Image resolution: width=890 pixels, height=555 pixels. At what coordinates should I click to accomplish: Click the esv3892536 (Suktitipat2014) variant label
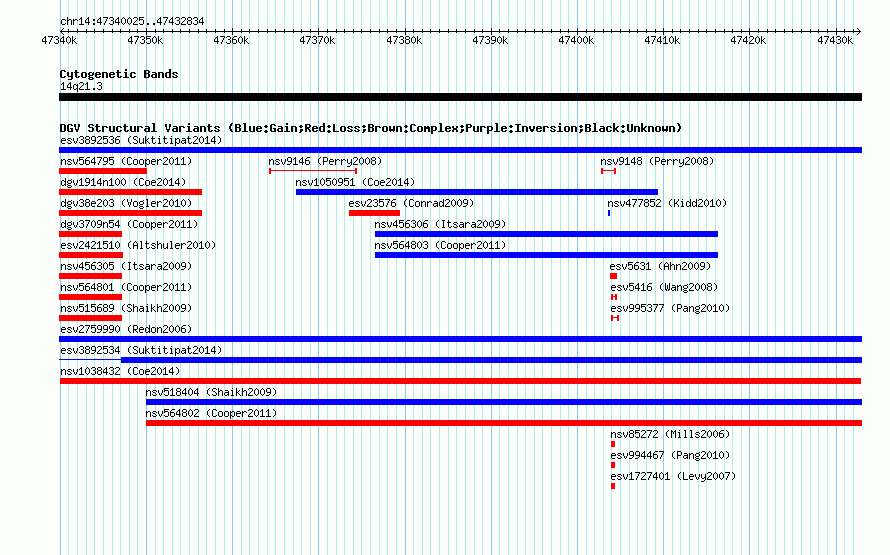[x=141, y=140]
